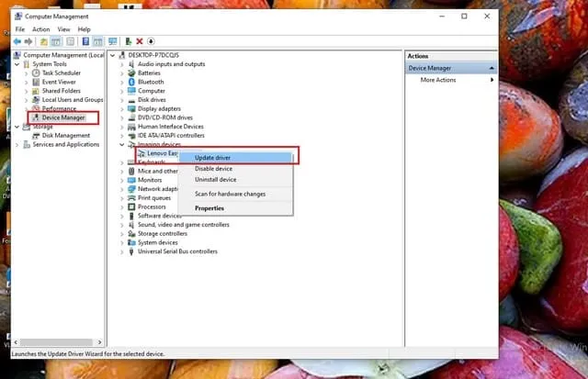Click the blue Help icon in the toolbar
The image size is (588, 379).
pos(85,41)
